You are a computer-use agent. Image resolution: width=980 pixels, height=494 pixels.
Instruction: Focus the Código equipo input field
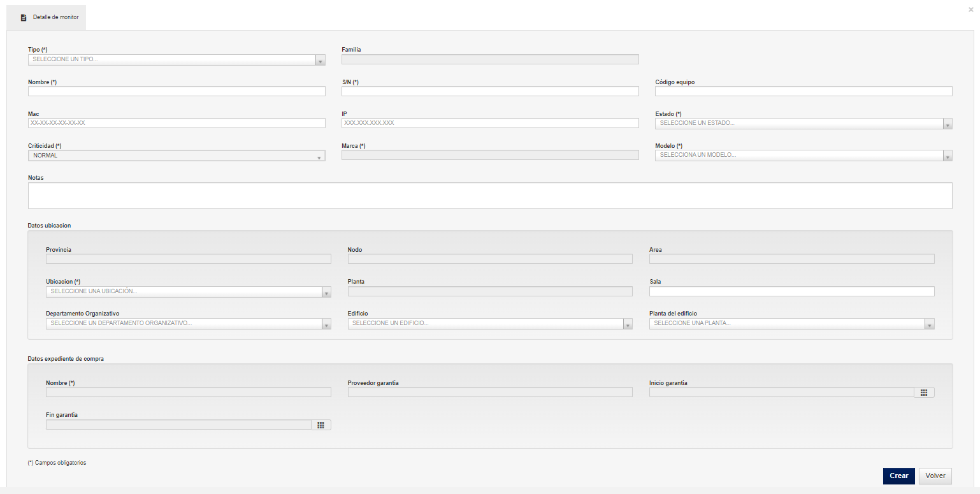803,91
